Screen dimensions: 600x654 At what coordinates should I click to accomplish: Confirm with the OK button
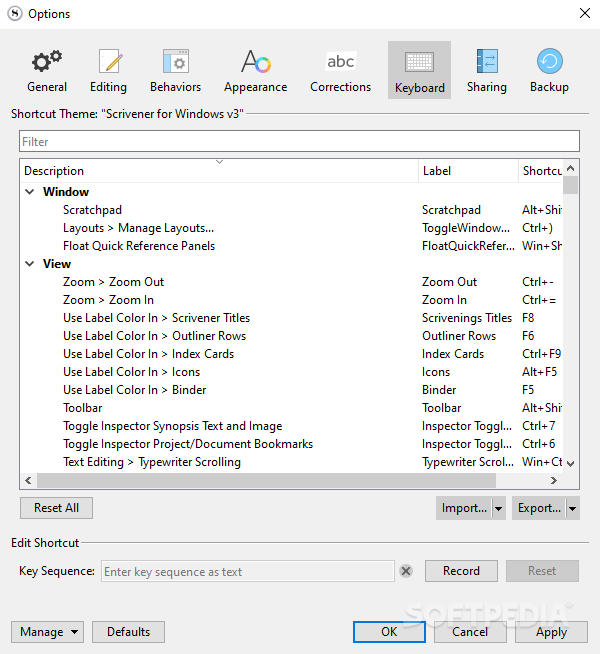[389, 632]
